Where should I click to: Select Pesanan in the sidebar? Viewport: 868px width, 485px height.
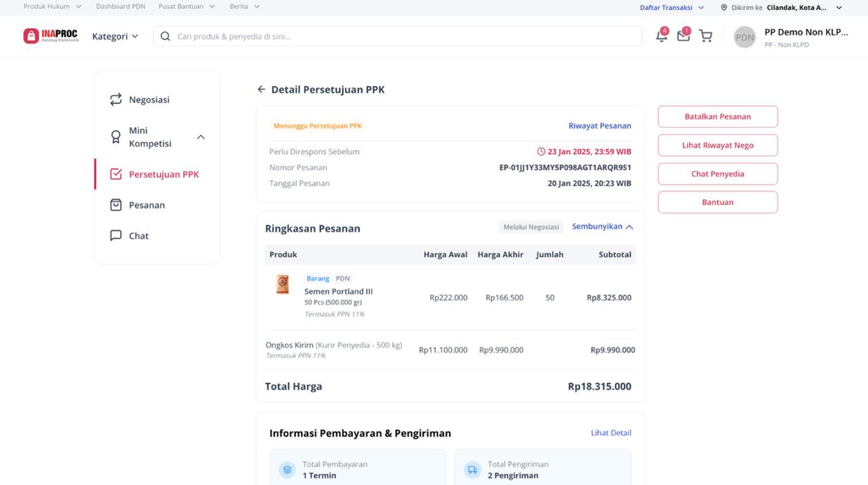(146, 205)
